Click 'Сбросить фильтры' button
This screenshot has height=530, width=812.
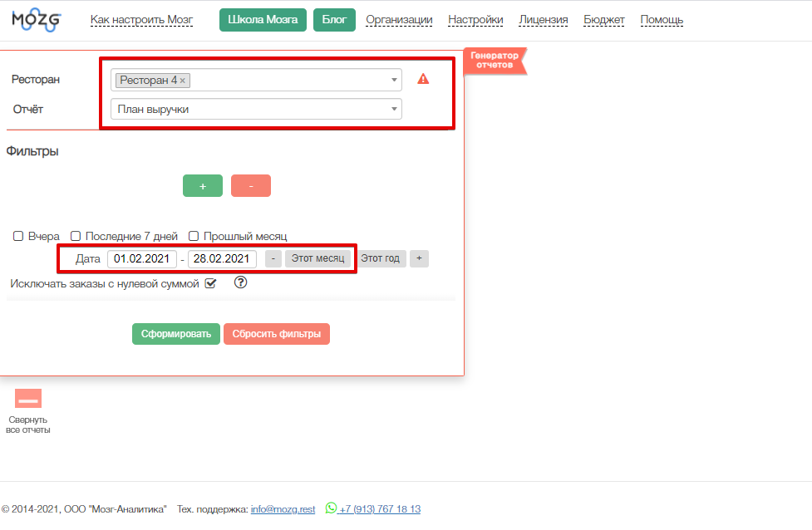277,334
